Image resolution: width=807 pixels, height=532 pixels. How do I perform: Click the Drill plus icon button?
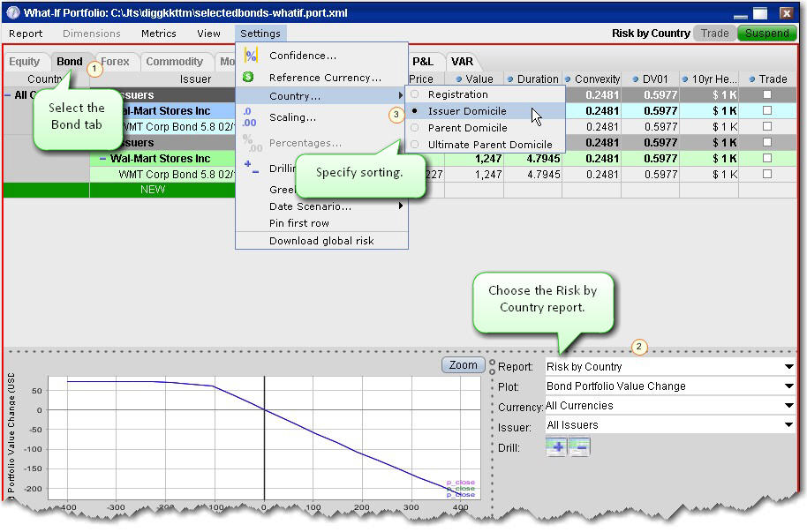(x=556, y=447)
